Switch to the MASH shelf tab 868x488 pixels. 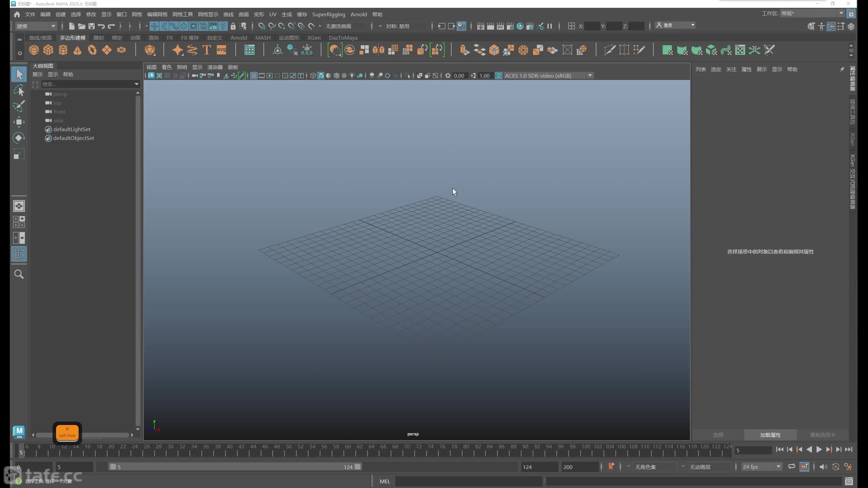(263, 38)
